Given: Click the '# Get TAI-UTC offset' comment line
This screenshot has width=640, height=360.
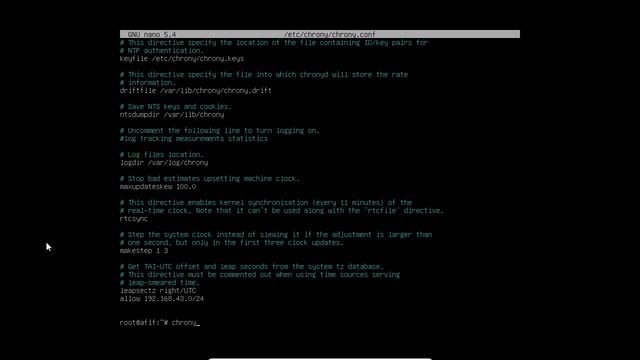Looking at the screenshot, I should pyautogui.click(x=252, y=267).
